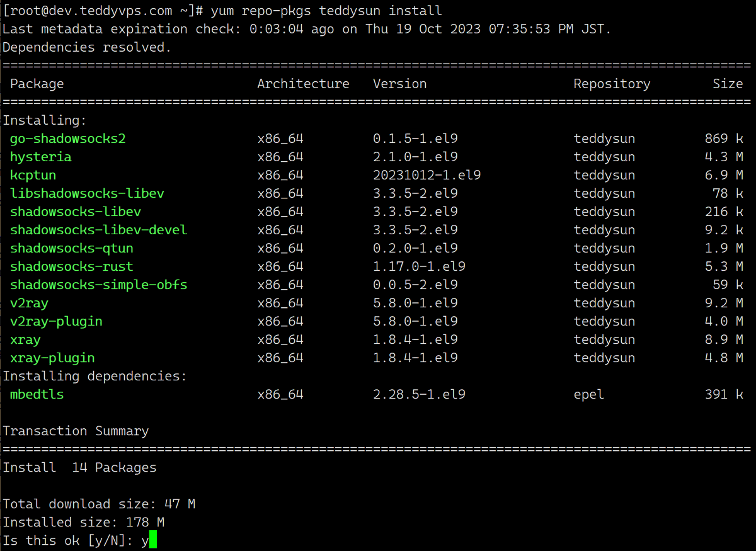Click the 'Transaction Summary' heading
The width and height of the screenshot is (756, 551).
(76, 431)
